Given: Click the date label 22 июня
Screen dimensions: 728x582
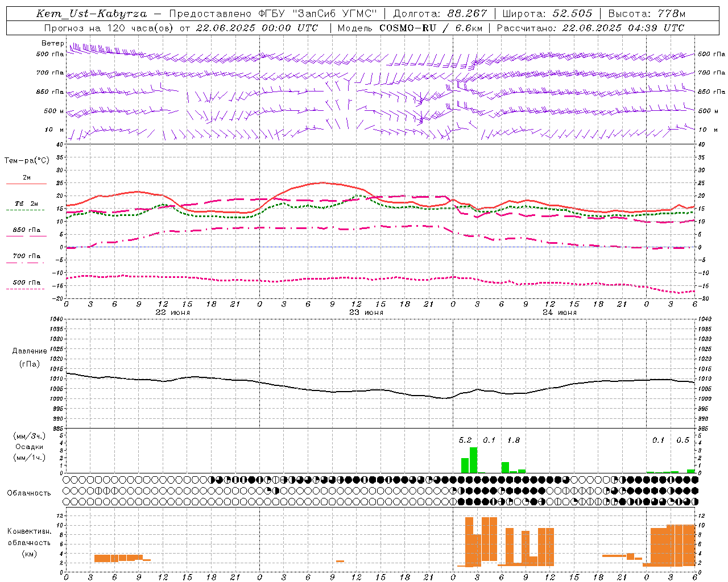Looking at the screenshot, I should pos(173,313).
